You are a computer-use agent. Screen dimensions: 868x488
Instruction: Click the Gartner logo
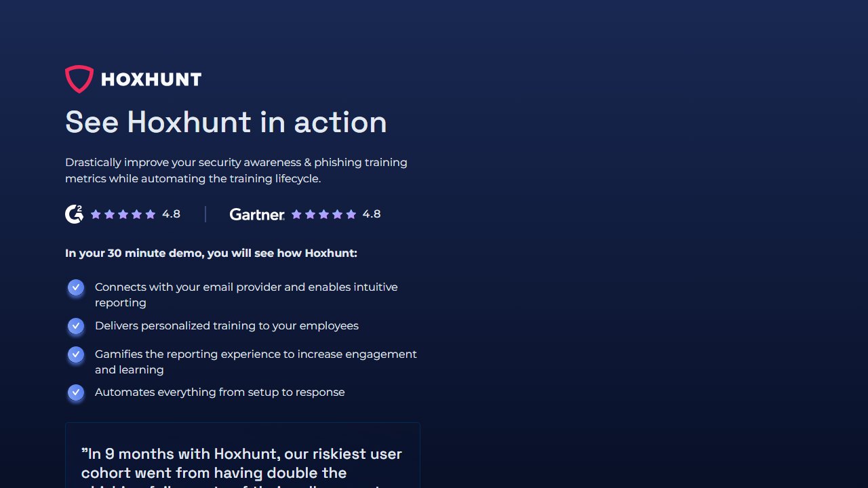point(257,214)
